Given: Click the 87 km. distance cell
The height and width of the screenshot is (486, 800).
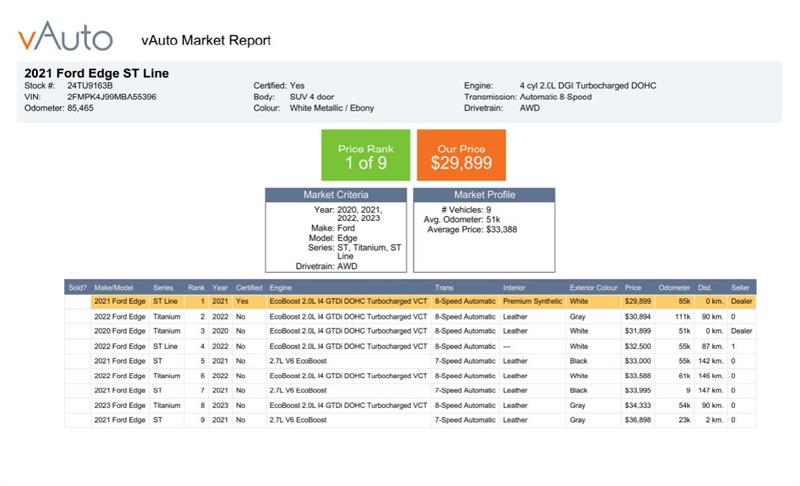Looking at the screenshot, I should pos(713,346).
